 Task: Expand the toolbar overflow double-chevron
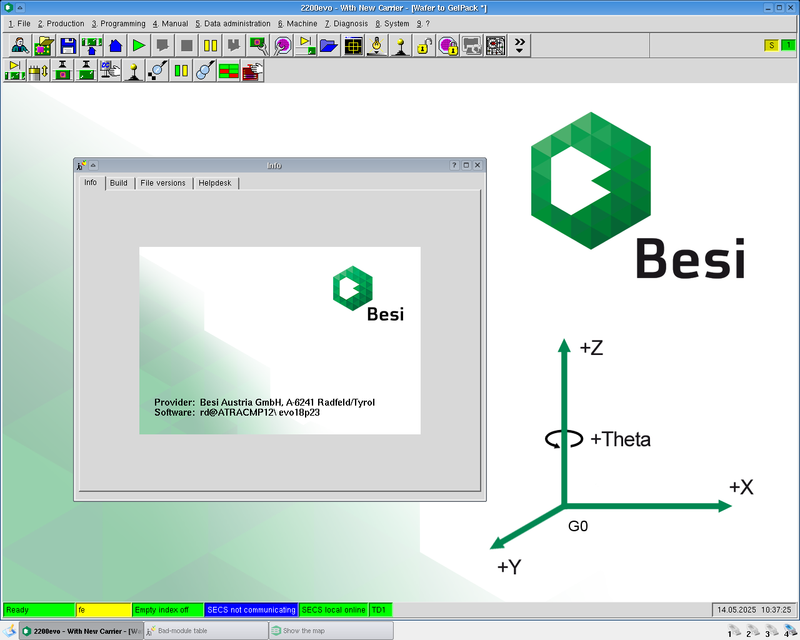519,45
